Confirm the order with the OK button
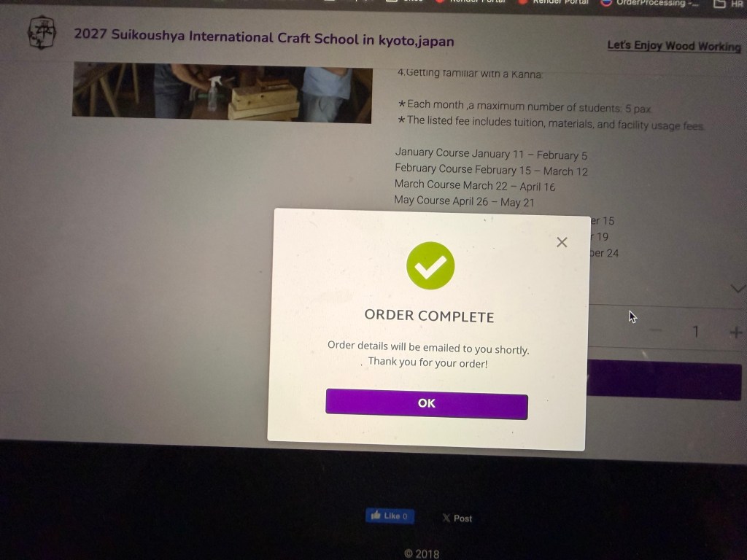747x560 pixels. pyautogui.click(x=426, y=404)
